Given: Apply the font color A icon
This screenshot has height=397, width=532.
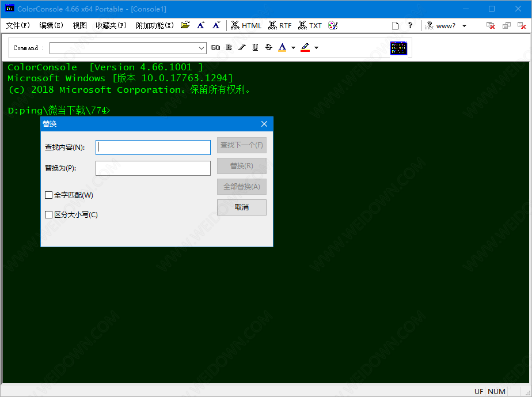Looking at the screenshot, I should click(282, 48).
